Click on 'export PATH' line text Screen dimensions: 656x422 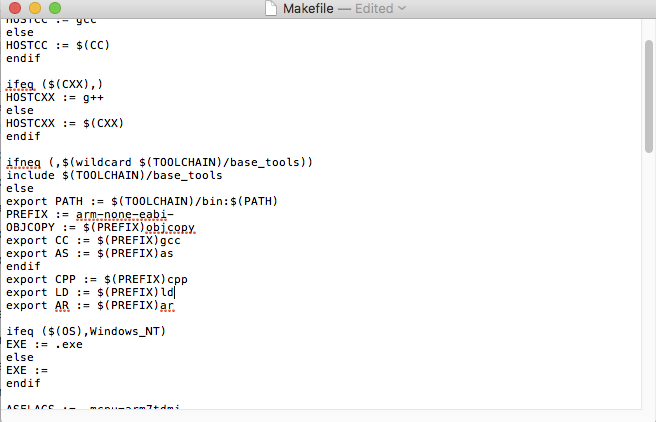(140, 201)
